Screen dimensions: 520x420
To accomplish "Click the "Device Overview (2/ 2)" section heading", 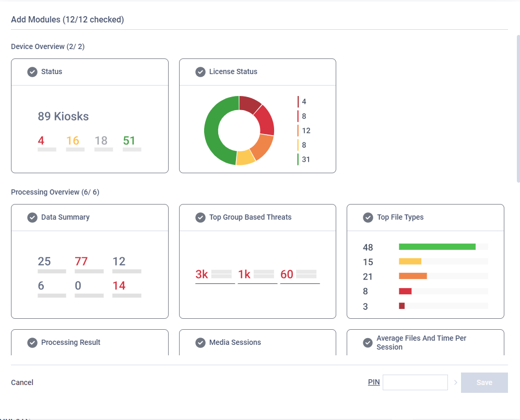I will pos(48,46).
